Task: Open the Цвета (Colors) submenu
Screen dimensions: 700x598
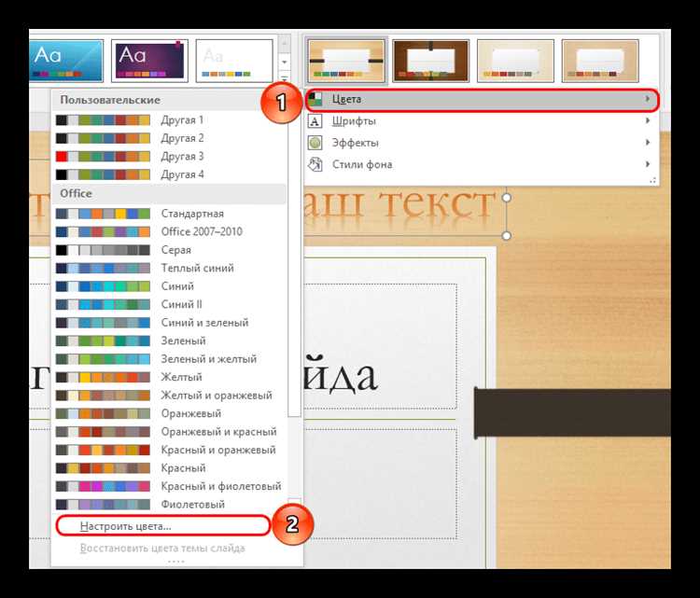Action: coord(483,100)
